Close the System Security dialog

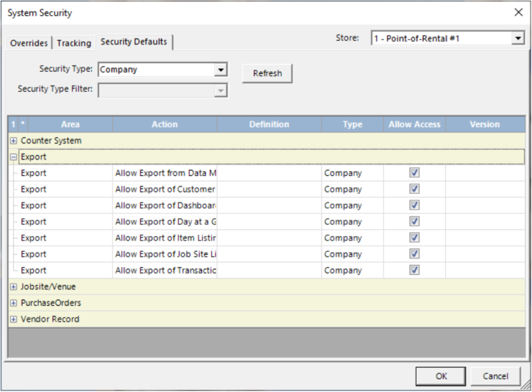[x=518, y=12]
